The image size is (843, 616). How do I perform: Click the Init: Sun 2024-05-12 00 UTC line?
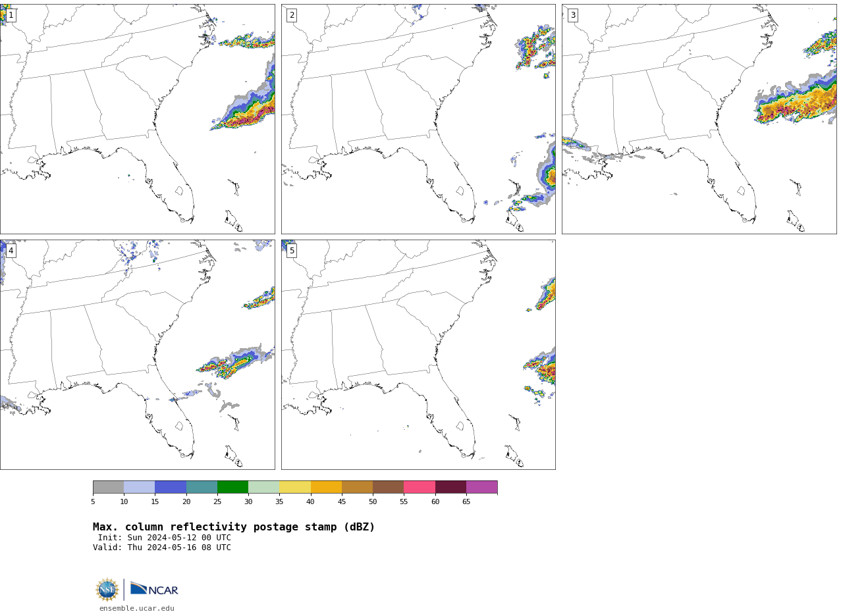[165, 538]
